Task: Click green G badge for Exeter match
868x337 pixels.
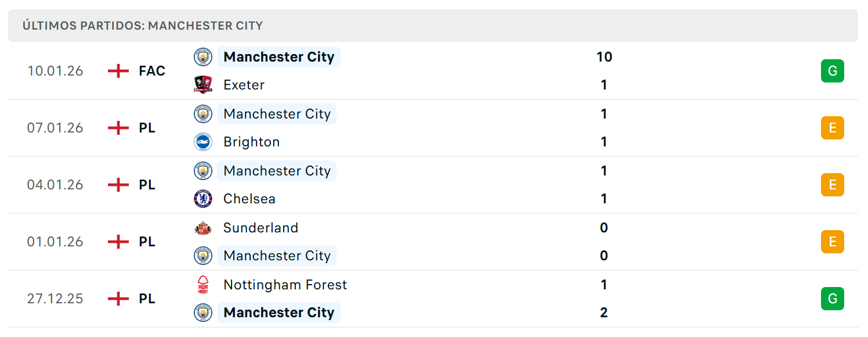Action: coord(833,71)
